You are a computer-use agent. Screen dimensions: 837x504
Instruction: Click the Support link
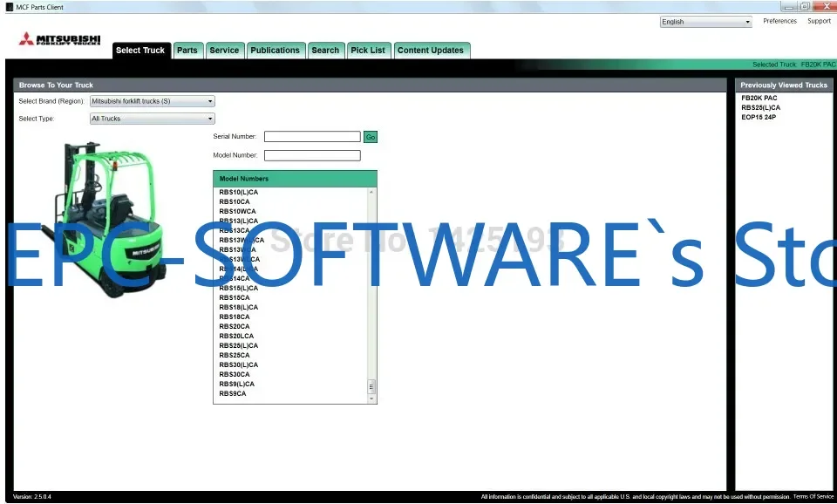pyautogui.click(x=819, y=21)
